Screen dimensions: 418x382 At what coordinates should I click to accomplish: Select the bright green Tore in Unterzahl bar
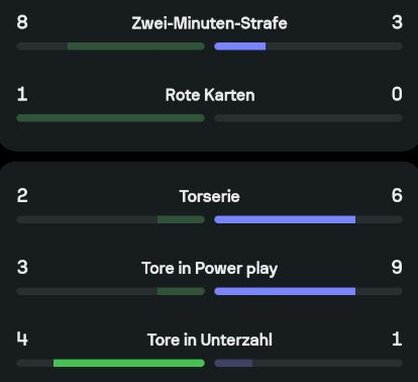[x=129, y=363]
